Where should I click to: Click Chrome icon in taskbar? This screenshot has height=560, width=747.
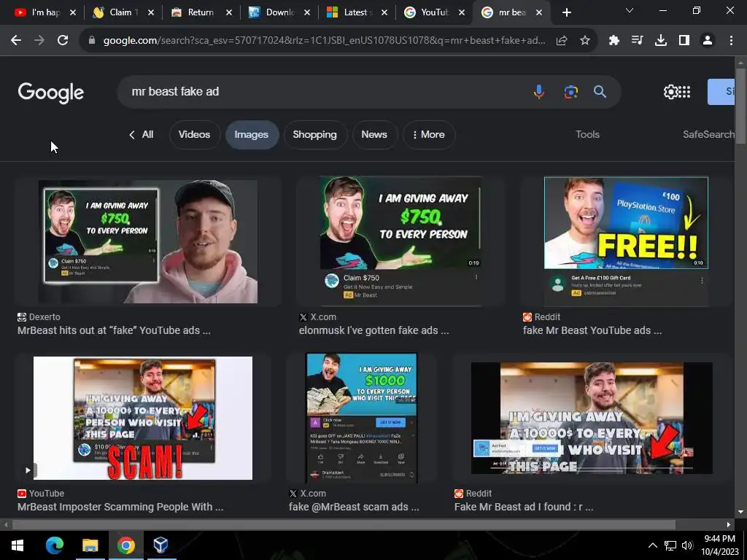pyautogui.click(x=125, y=545)
